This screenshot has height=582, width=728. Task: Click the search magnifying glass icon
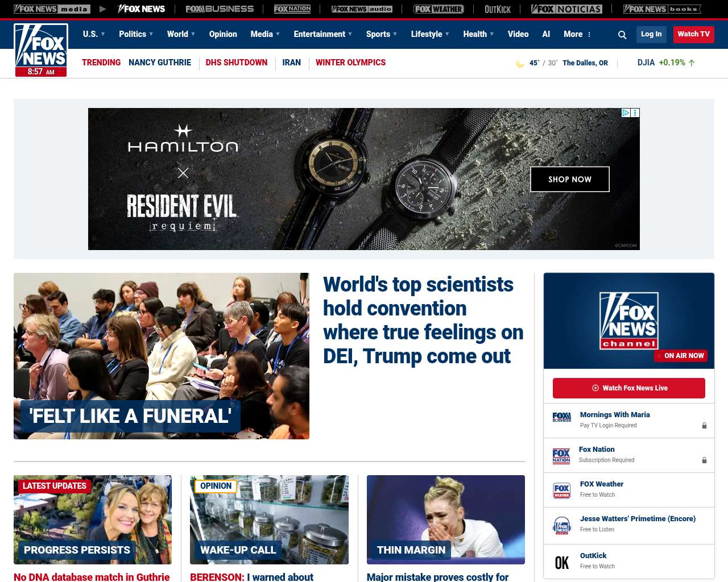622,35
